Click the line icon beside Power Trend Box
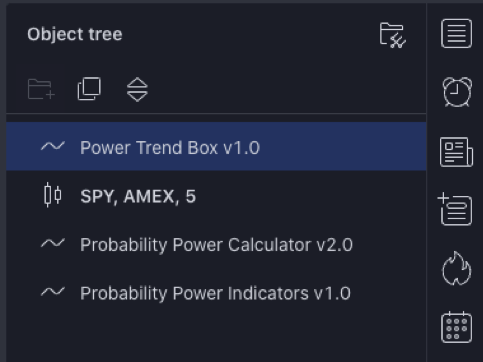The height and width of the screenshot is (362, 483). 53,146
